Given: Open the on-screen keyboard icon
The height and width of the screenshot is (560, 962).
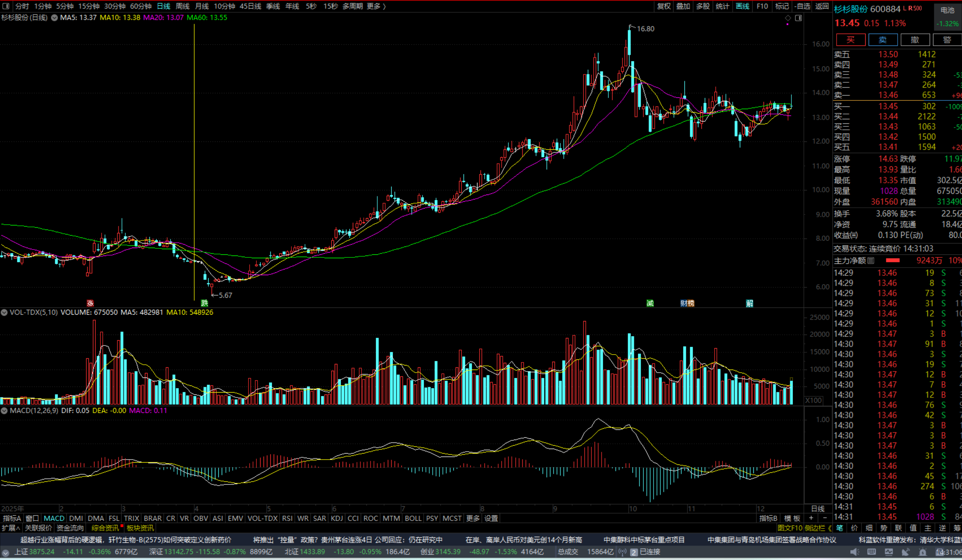Looking at the screenshot, I should (872, 552).
